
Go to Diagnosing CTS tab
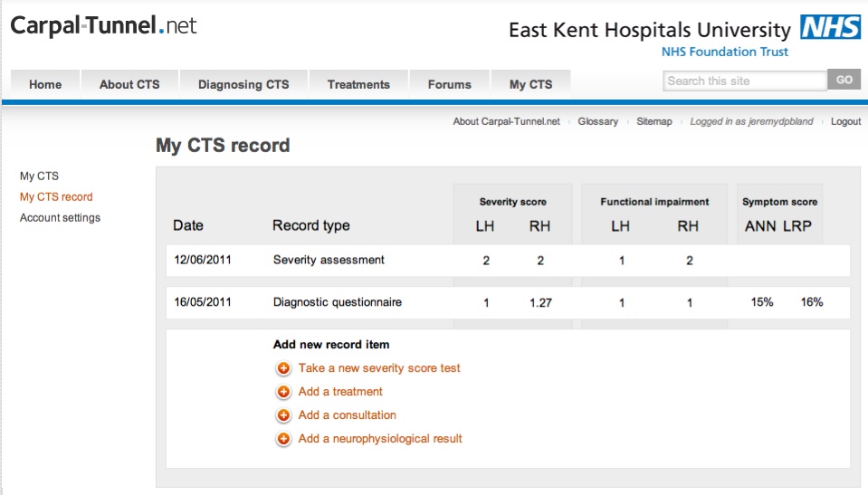pyautogui.click(x=243, y=85)
